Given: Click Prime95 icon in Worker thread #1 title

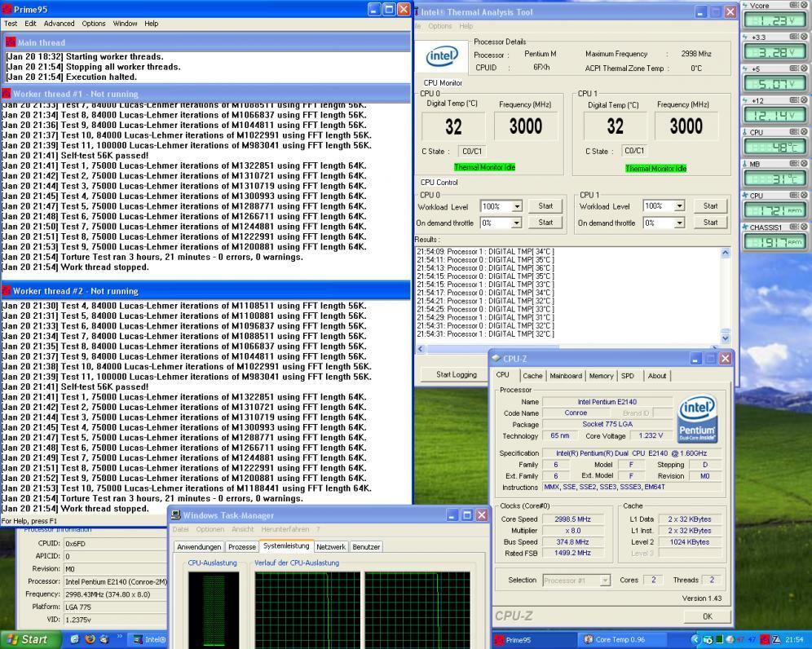Looking at the screenshot, I should tap(7, 94).
